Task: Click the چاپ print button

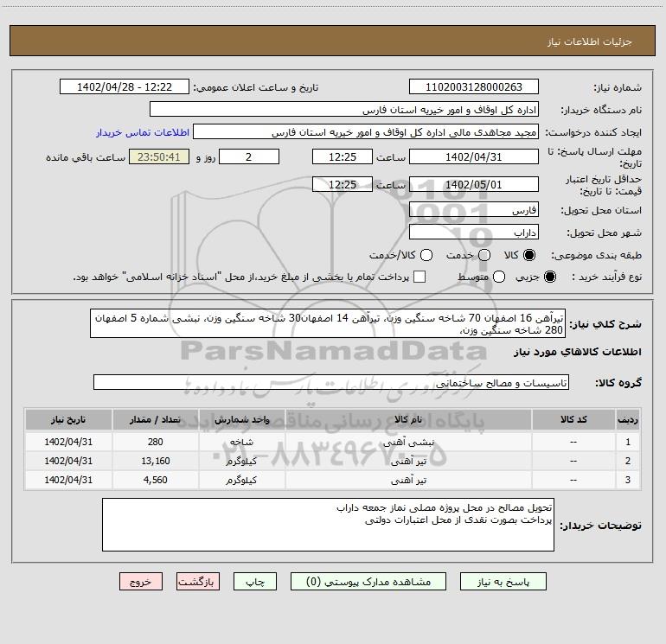Action: click(255, 581)
